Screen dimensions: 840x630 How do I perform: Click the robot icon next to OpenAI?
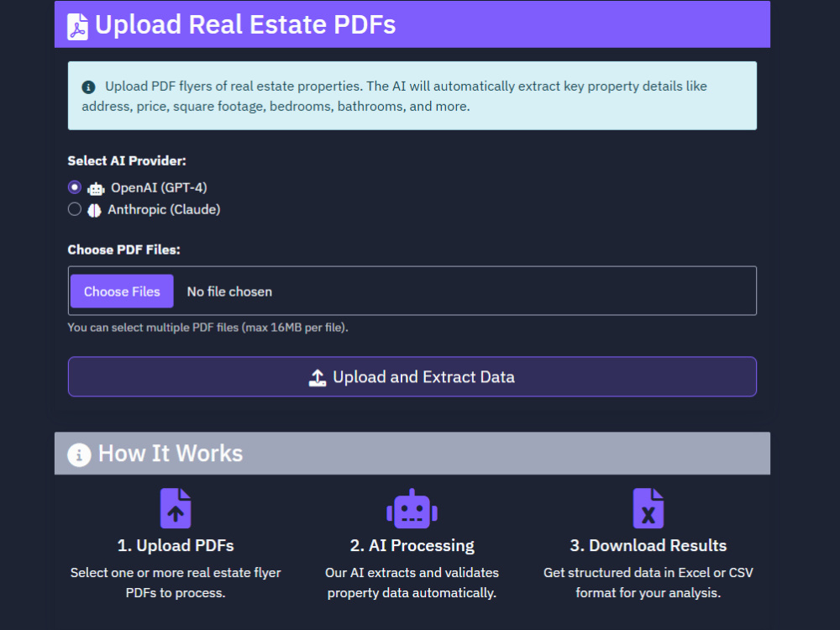tap(96, 188)
